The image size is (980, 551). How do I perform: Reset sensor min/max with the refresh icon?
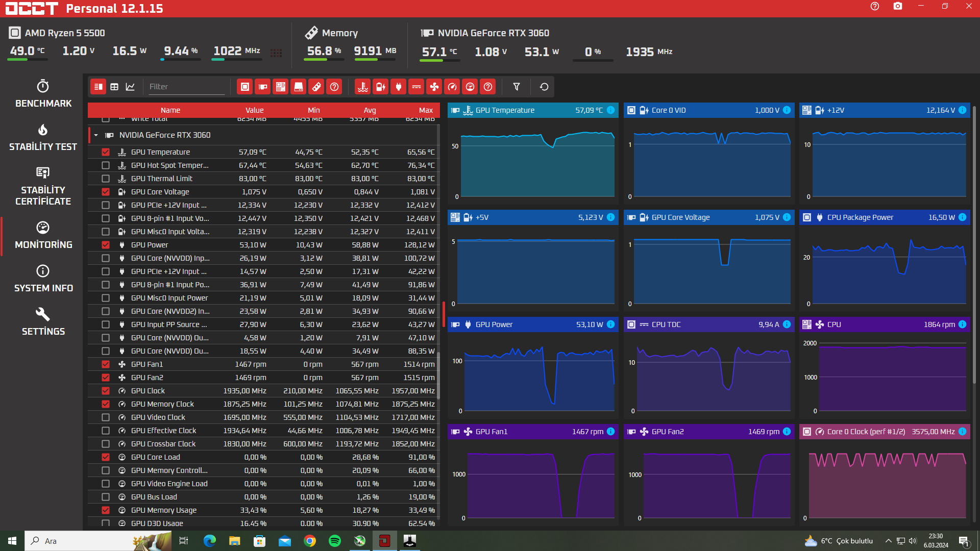click(x=544, y=87)
